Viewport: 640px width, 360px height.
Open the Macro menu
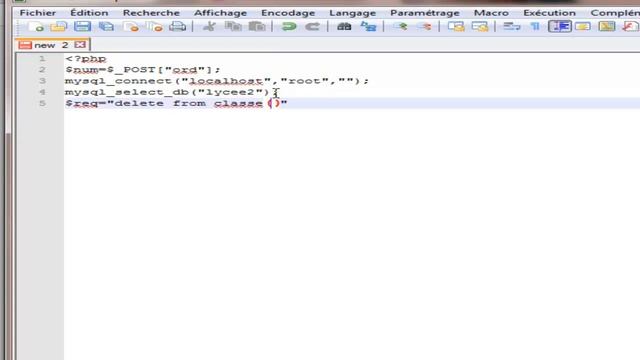click(x=491, y=13)
